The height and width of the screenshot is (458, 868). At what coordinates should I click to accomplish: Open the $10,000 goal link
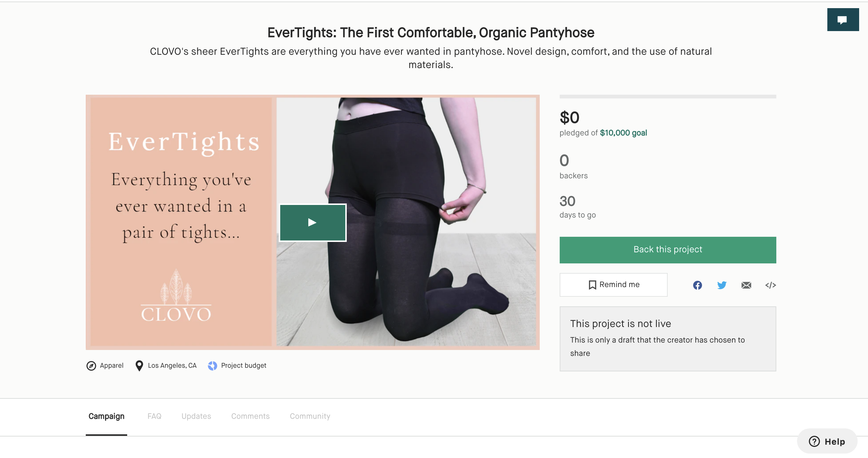[x=623, y=133]
